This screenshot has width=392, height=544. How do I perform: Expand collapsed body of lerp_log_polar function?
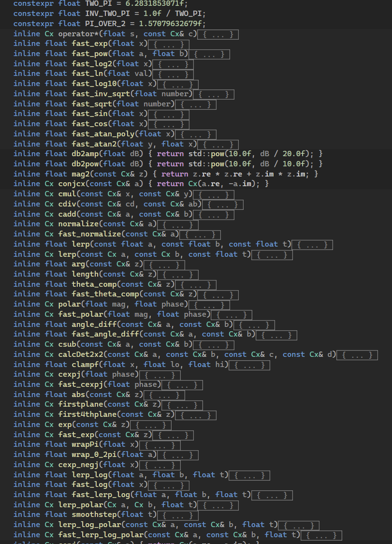[299, 525]
